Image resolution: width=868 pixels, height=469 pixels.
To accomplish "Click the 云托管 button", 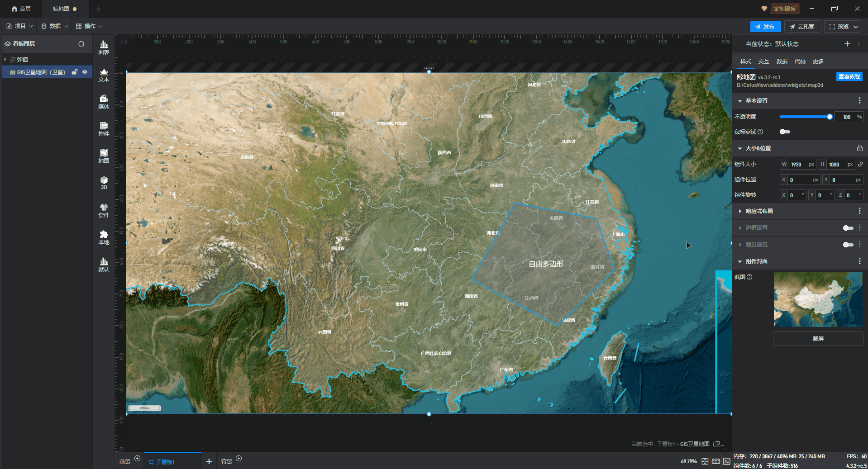I will tap(802, 27).
